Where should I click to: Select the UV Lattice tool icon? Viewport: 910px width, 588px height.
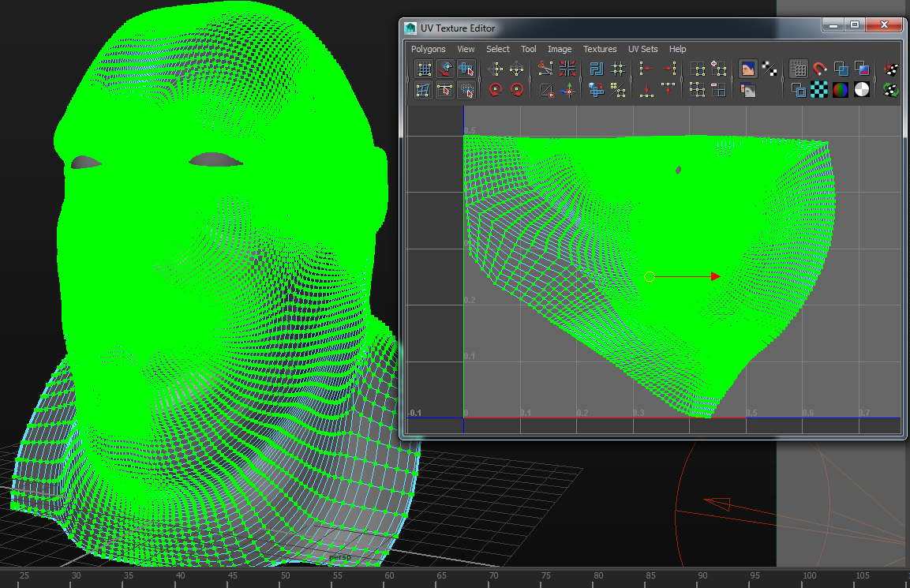click(424, 69)
